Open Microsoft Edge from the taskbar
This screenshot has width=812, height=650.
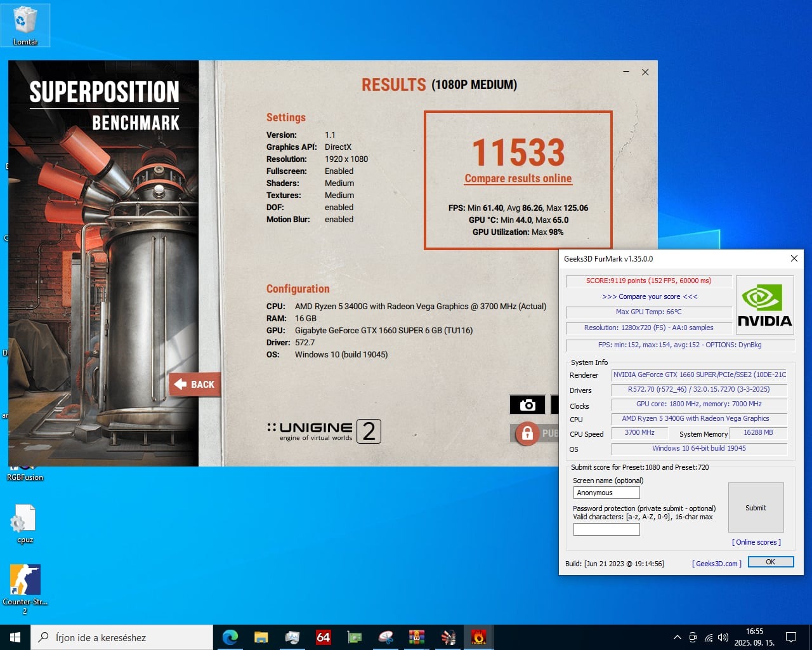coord(230,637)
